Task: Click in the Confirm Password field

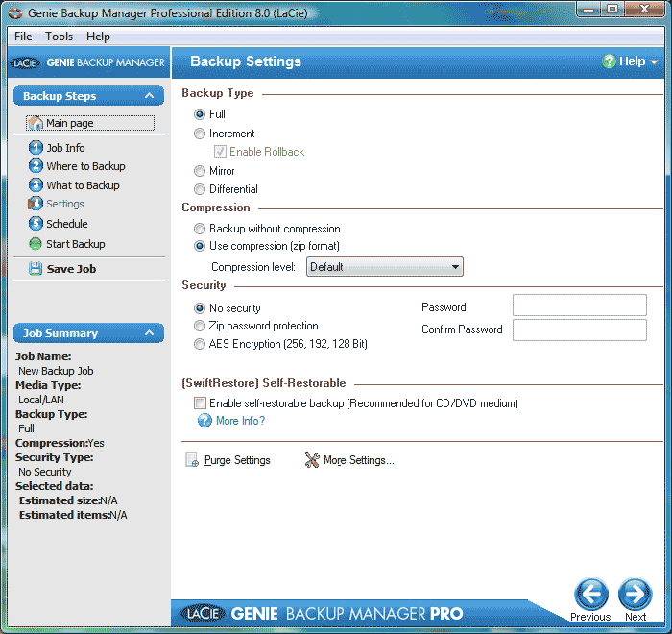Action: click(x=580, y=329)
